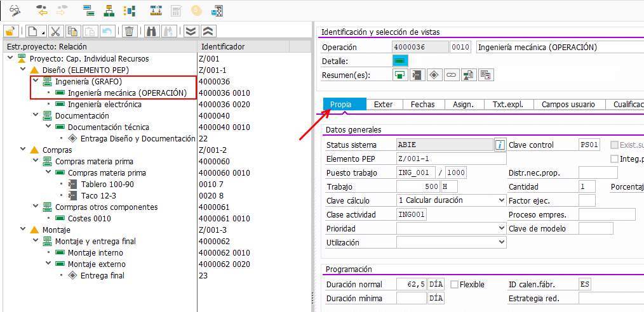644x312 pixels.
Task: Click the Clave control field PS01
Action: (590, 145)
